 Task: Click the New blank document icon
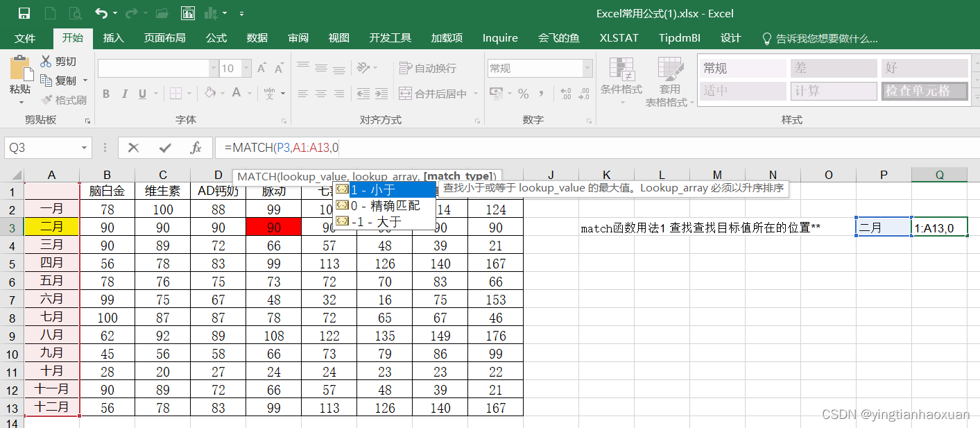click(x=50, y=13)
